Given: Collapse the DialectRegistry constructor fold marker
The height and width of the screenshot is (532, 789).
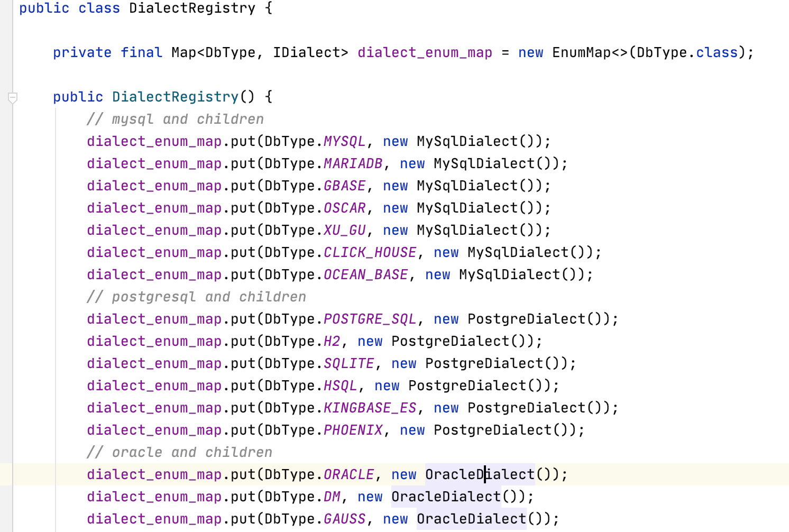Looking at the screenshot, I should click(13, 97).
